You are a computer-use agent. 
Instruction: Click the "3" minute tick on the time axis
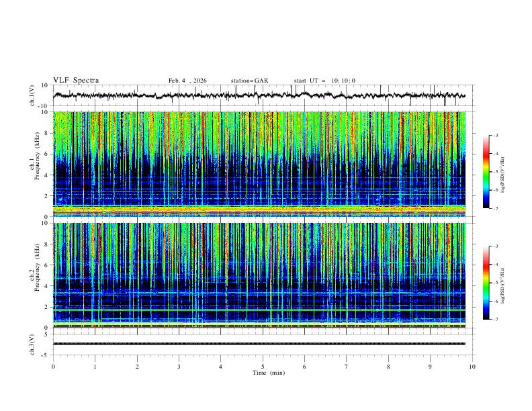(x=179, y=367)
